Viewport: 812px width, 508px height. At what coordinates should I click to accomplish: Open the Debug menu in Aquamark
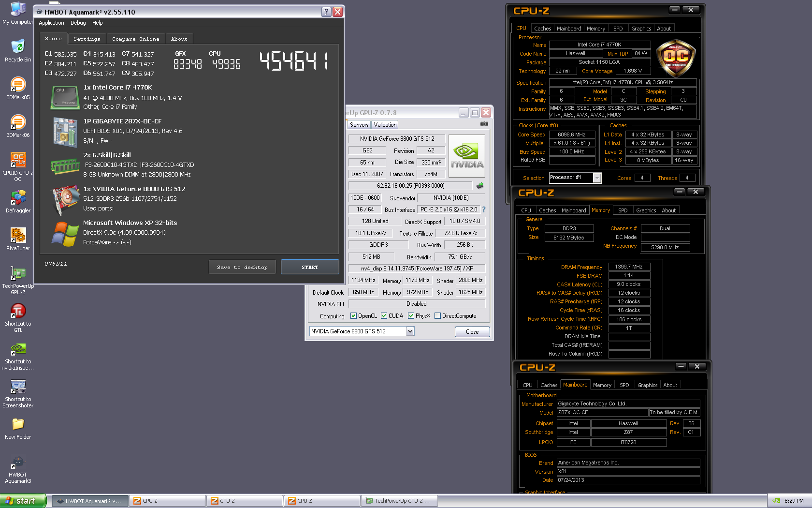pos(78,23)
